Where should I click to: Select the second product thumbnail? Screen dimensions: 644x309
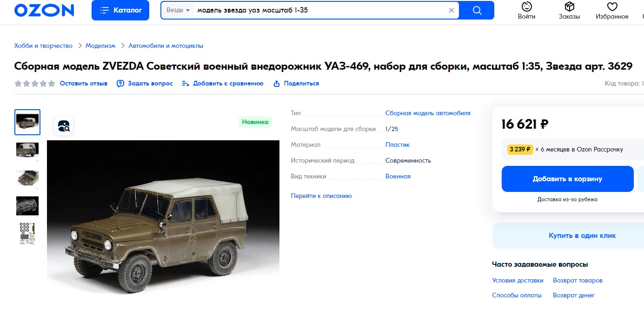pyautogui.click(x=27, y=150)
